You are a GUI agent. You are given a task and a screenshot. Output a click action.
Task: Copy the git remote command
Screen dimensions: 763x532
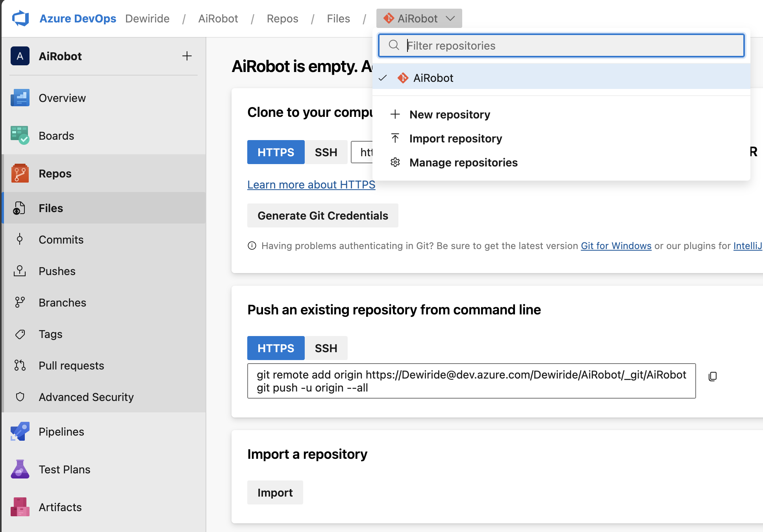713,376
